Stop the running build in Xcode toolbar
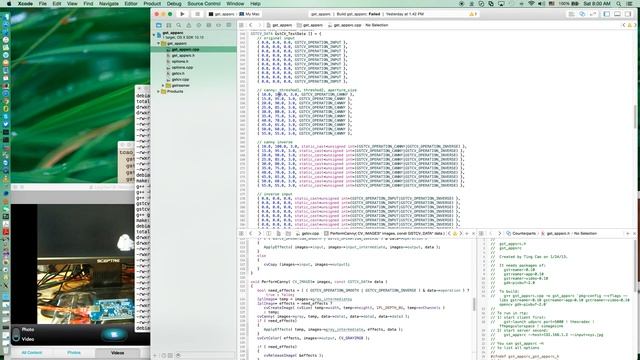640x360 pixels. click(197, 14)
